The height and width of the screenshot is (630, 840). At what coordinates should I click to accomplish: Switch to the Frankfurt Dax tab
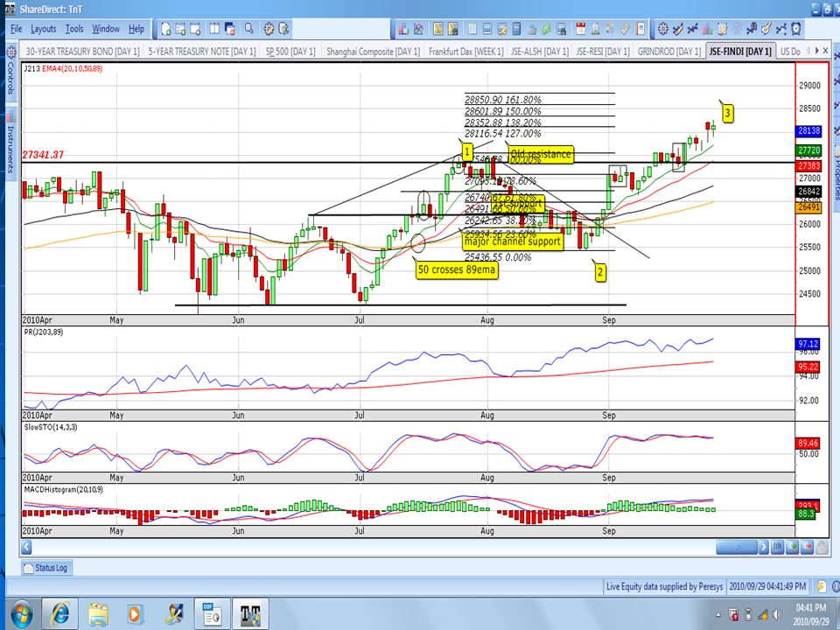click(466, 52)
